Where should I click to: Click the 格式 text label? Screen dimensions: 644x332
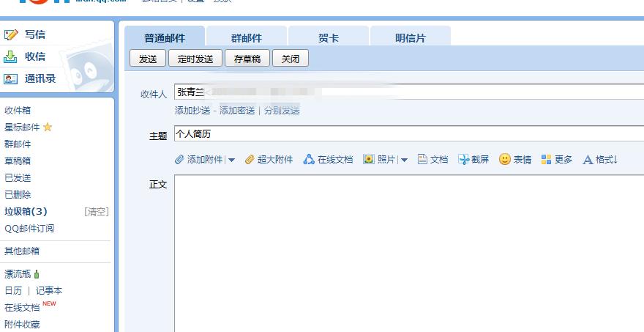pyautogui.click(x=607, y=160)
